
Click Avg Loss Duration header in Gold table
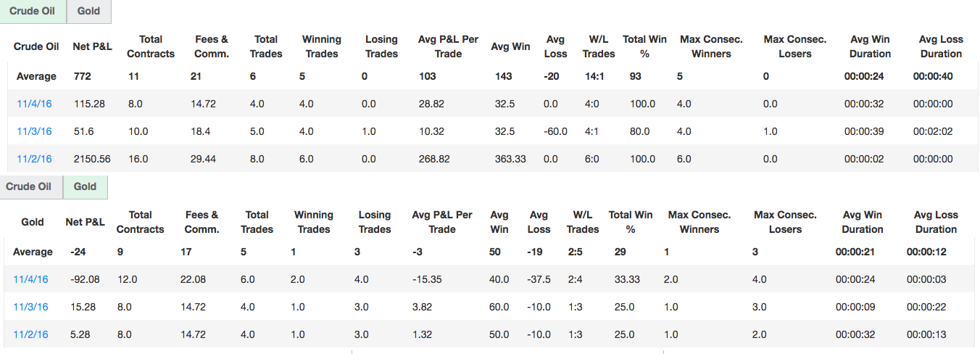(x=936, y=222)
